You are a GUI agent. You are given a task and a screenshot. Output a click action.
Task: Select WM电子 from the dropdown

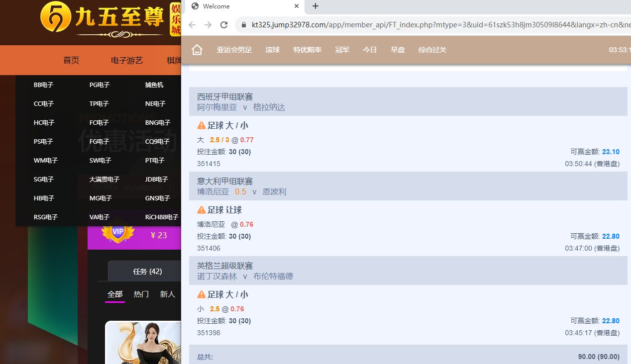point(46,161)
